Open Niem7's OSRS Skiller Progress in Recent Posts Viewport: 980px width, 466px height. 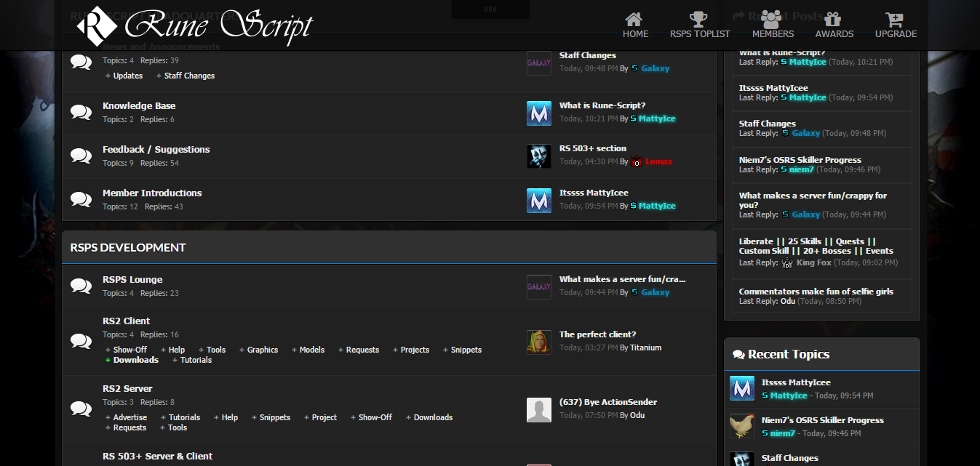[x=800, y=160]
